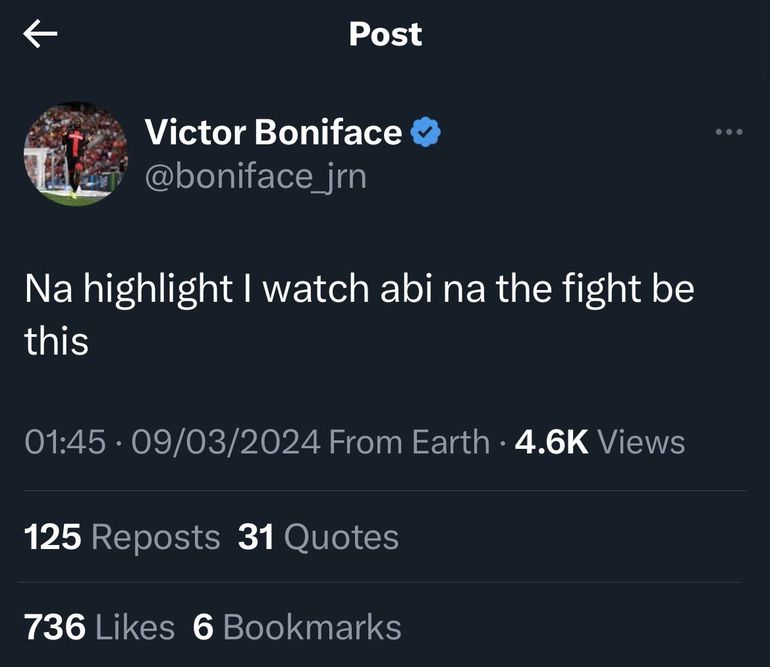Screen dimensions: 770x667
Task: Click the "Views" label
Action: click(x=641, y=442)
